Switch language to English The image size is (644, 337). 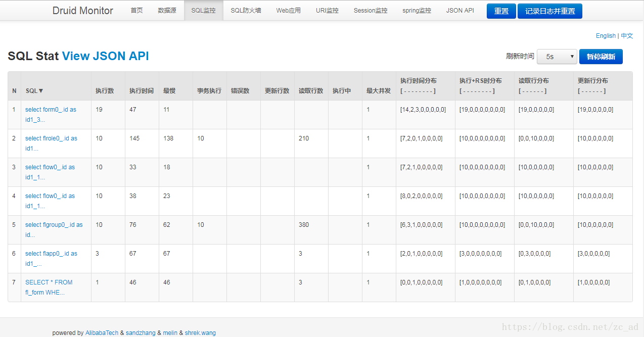(606, 36)
